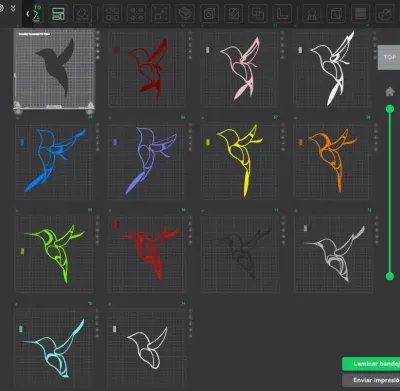The image size is (400, 391).
Task: Click the TOP face of the view cube
Action: (389, 57)
